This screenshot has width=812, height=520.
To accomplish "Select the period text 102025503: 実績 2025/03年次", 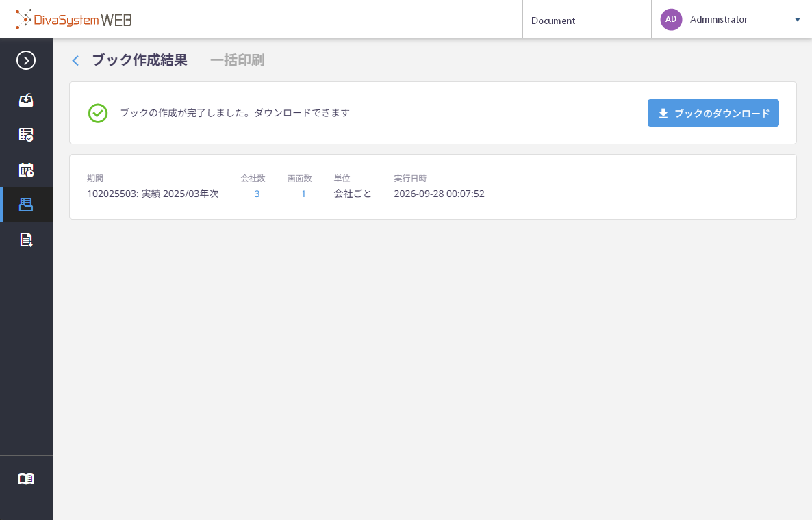I will pyautogui.click(x=153, y=194).
